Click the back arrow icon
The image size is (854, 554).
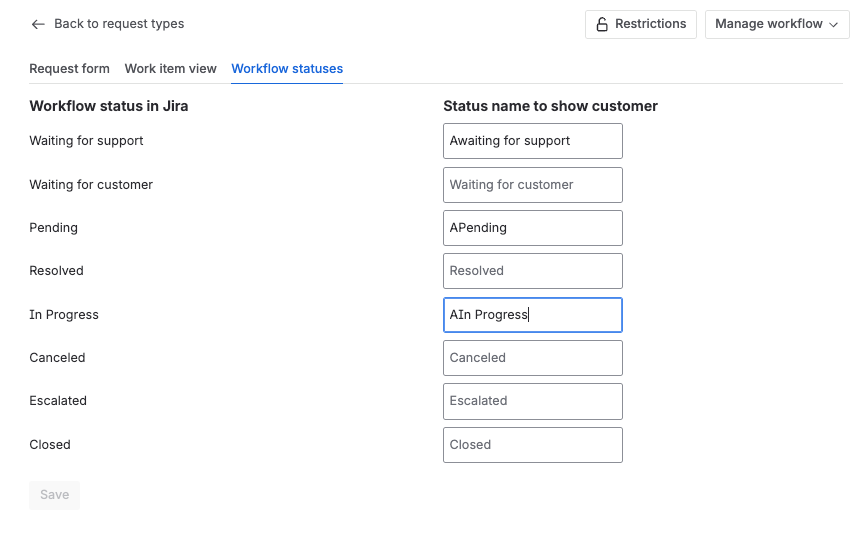tap(38, 24)
